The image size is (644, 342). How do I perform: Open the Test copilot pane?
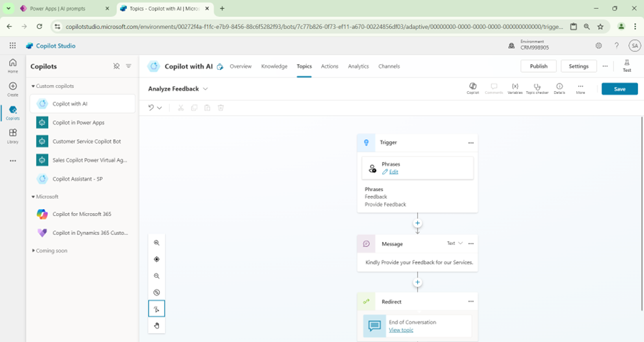(x=626, y=66)
